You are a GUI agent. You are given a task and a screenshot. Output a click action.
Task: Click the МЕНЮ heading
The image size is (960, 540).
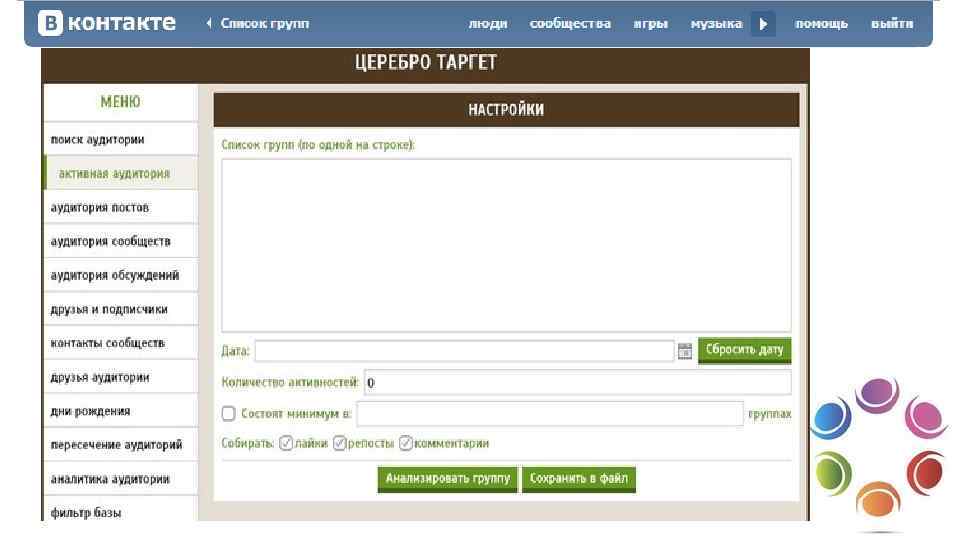click(121, 102)
